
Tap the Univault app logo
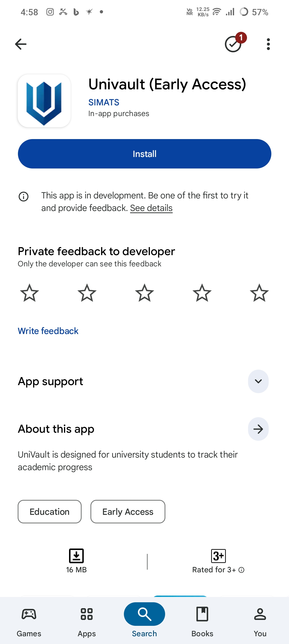coord(44,101)
